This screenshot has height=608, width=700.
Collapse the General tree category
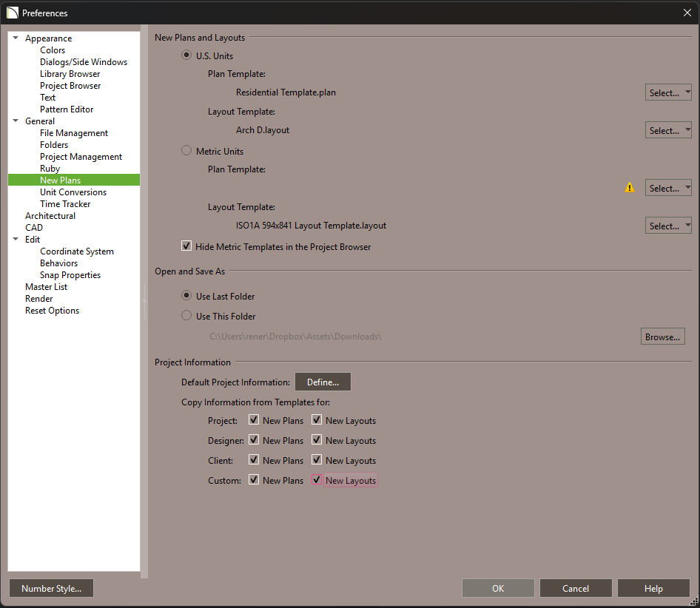tap(16, 121)
